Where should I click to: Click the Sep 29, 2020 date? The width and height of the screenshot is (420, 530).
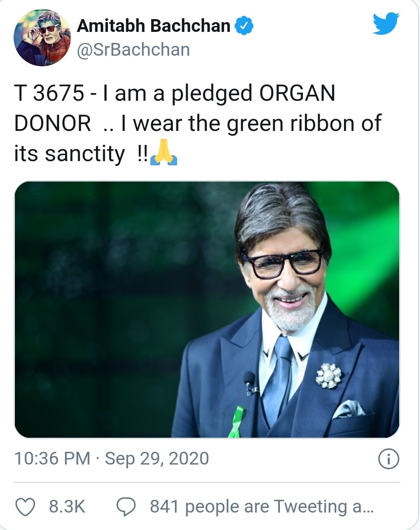pyautogui.click(x=157, y=459)
